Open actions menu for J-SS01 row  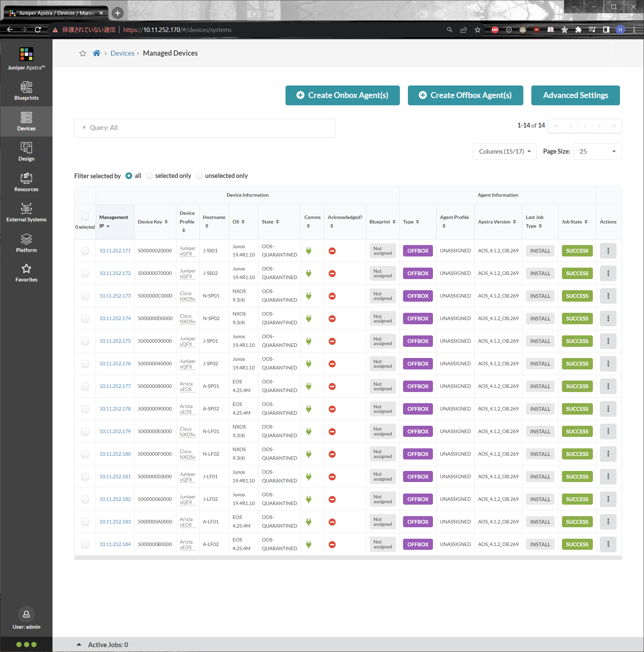tap(608, 251)
